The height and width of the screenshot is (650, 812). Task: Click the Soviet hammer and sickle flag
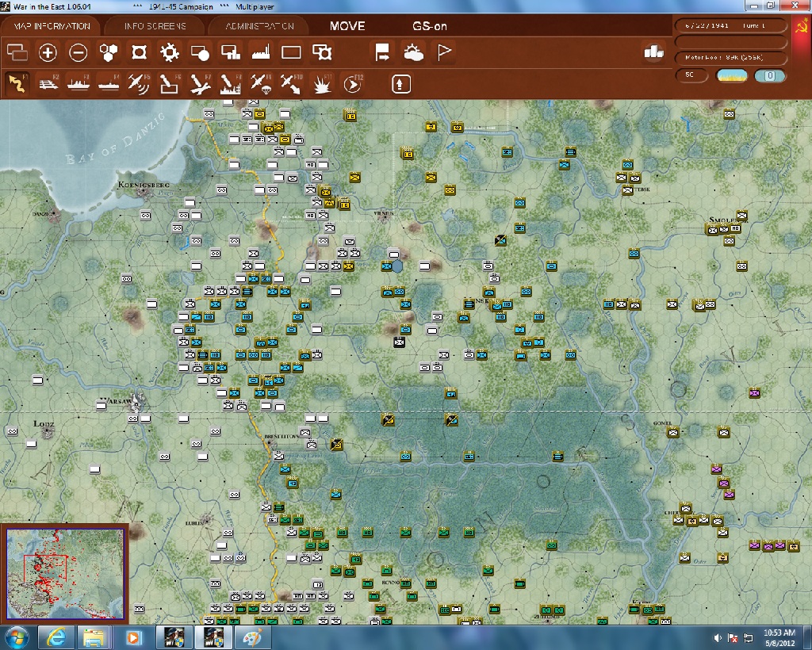tap(802, 27)
